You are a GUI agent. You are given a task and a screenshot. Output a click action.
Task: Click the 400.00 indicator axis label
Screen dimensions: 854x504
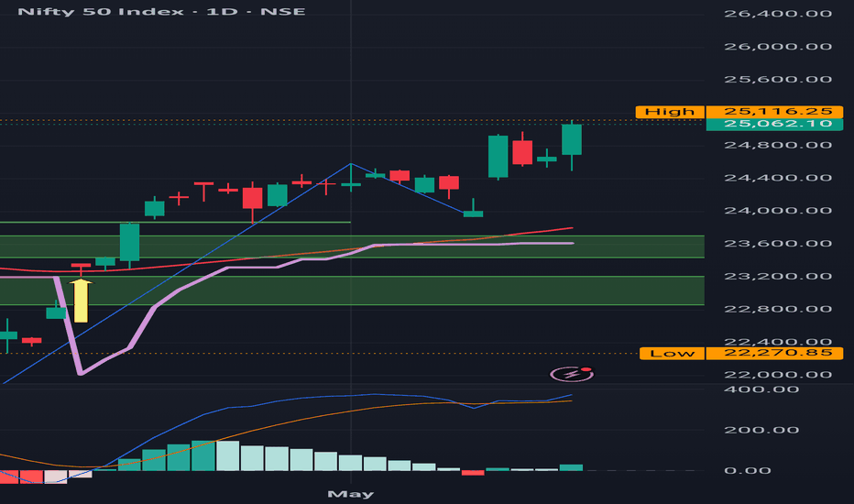(761, 389)
